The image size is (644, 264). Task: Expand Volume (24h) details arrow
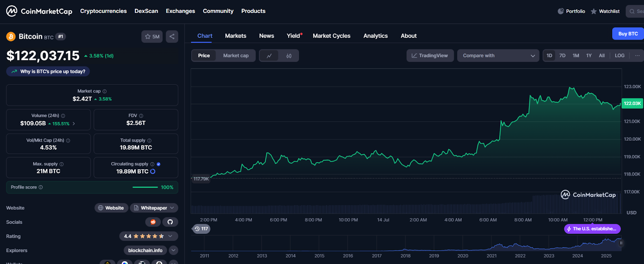pos(74,124)
